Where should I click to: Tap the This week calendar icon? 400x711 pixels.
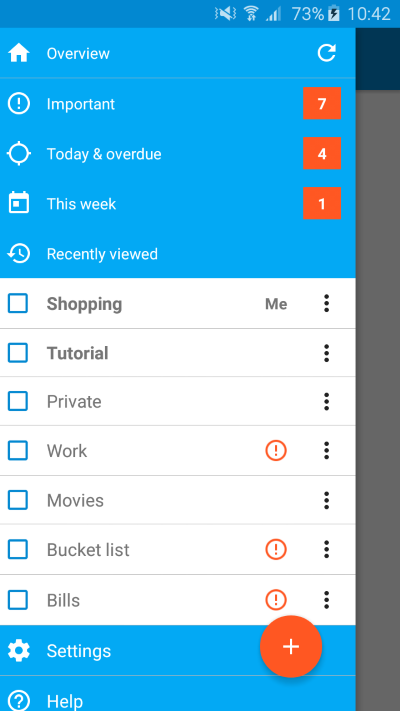tap(19, 203)
